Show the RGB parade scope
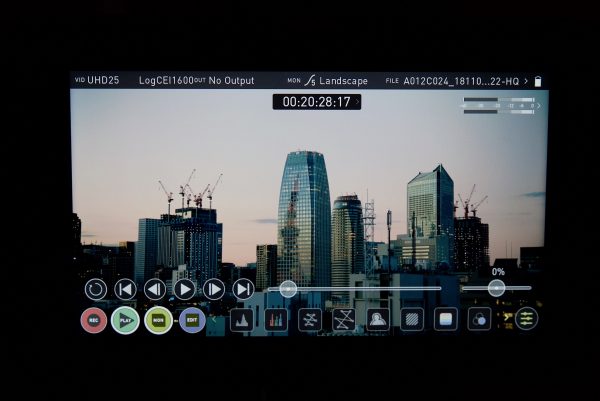This screenshot has width=600, height=401. 275,320
